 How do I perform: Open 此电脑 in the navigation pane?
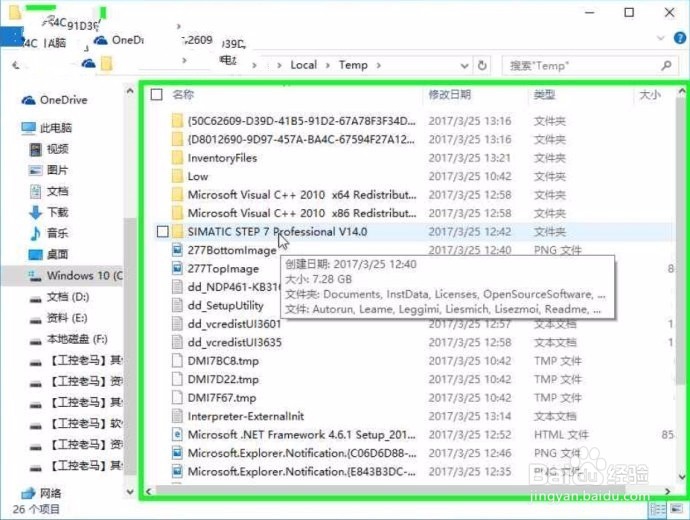[47, 128]
